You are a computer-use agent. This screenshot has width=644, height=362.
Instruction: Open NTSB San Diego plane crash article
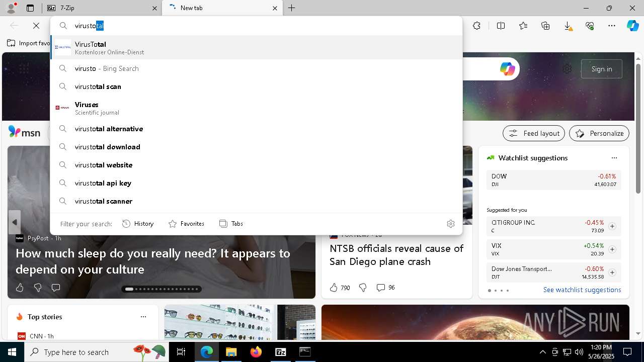coord(396,255)
